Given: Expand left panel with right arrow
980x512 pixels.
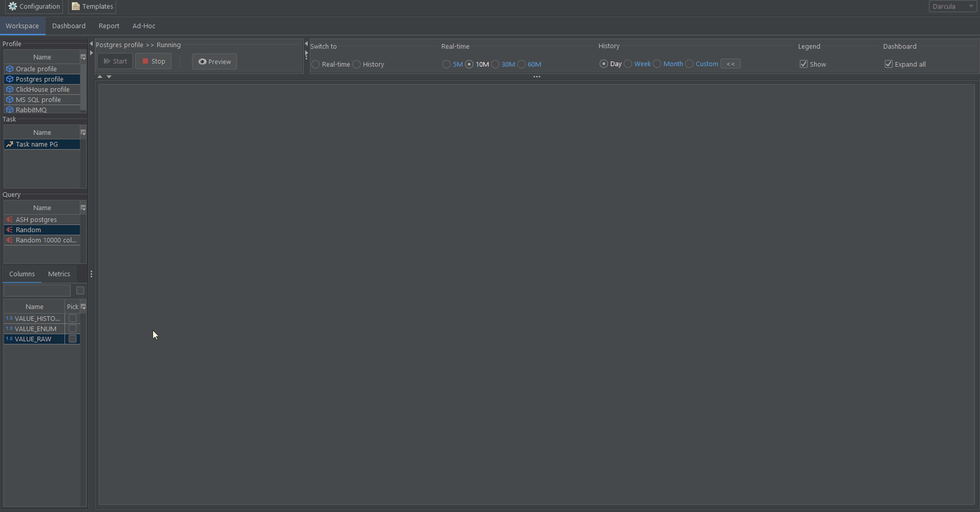Looking at the screenshot, I should 91,53.
